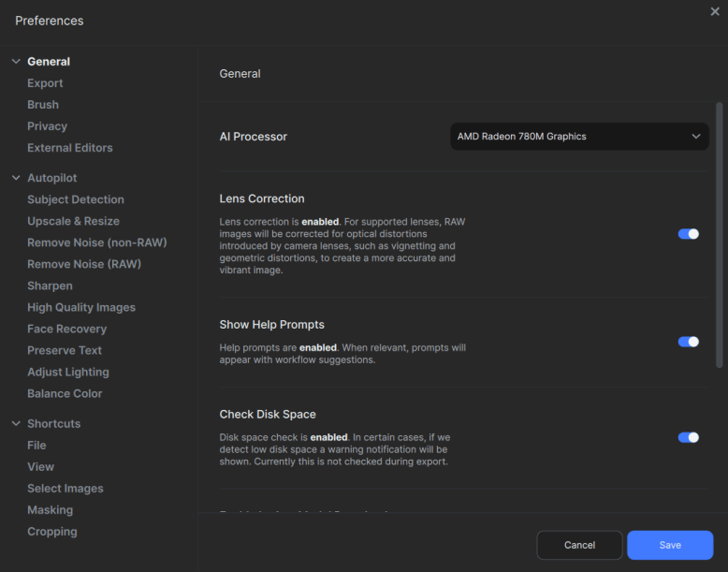The image size is (728, 572).
Task: Click the AI Processor label
Action: point(253,137)
